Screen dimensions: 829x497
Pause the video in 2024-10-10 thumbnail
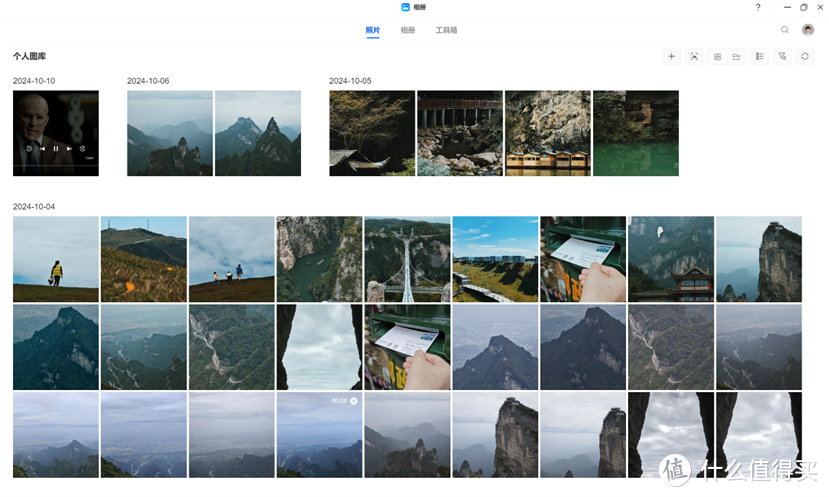(56, 149)
